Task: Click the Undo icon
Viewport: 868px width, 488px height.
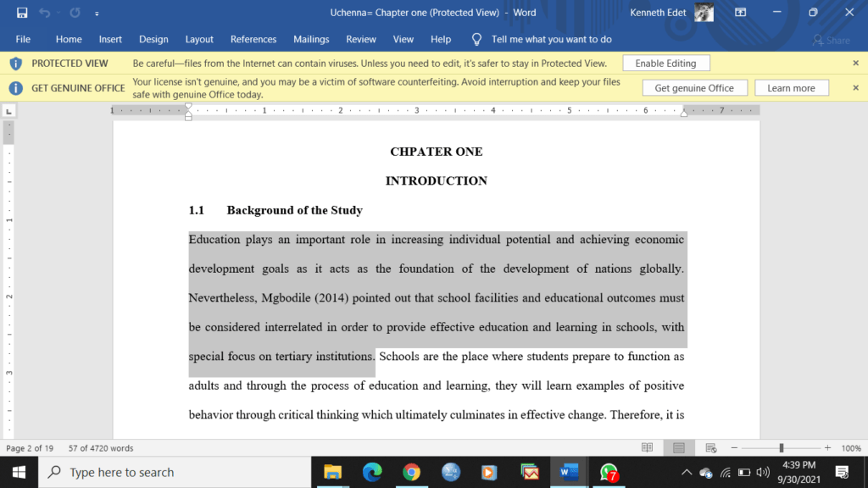Action: pyautogui.click(x=43, y=13)
